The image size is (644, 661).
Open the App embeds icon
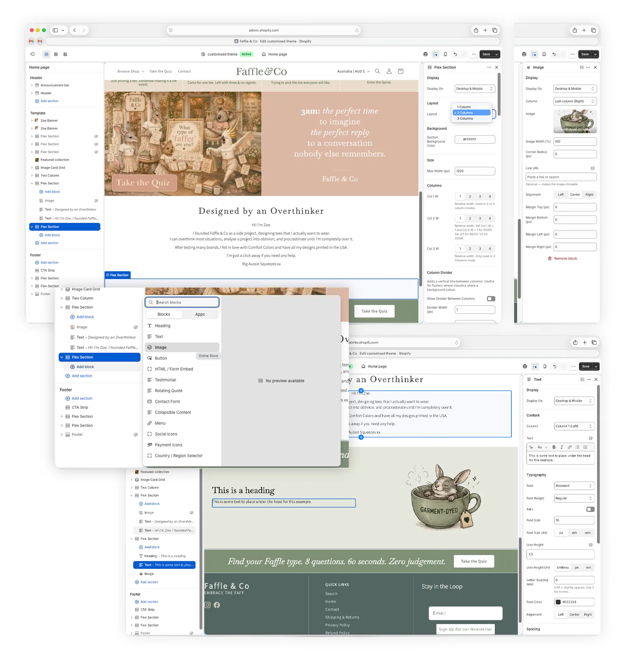coord(65,54)
